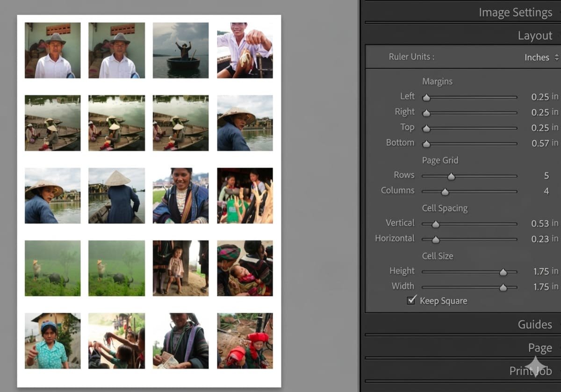561x392 pixels.
Task: Click the Horizontal cell spacing slider handle
Action: click(436, 240)
